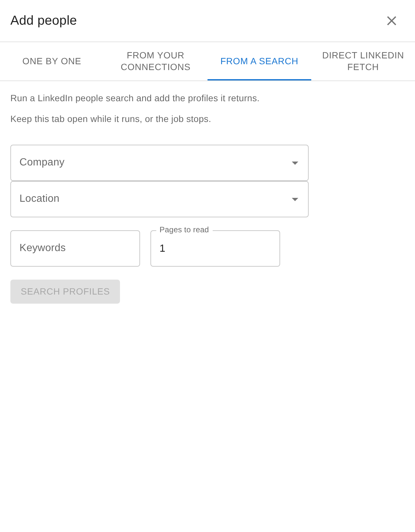Screen dimensions: 415x532
Task: Click the Search Profiles button
Action: click(65, 292)
